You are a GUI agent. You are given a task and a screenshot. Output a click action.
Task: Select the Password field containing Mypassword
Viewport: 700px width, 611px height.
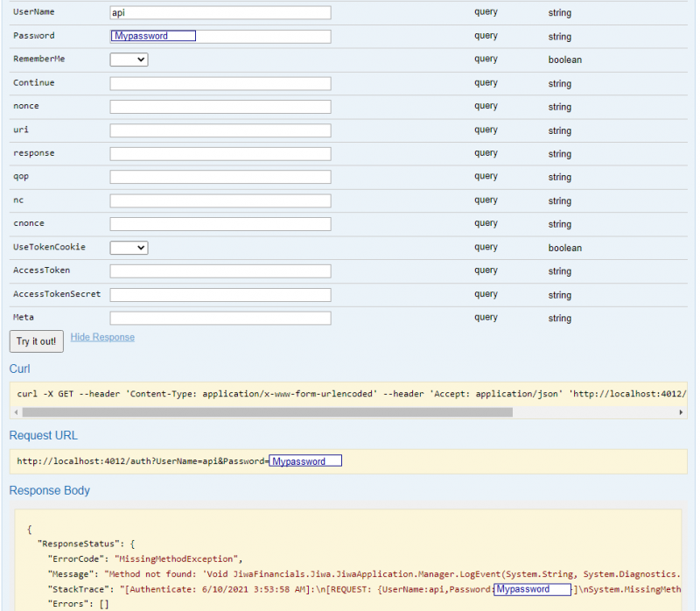click(x=152, y=35)
